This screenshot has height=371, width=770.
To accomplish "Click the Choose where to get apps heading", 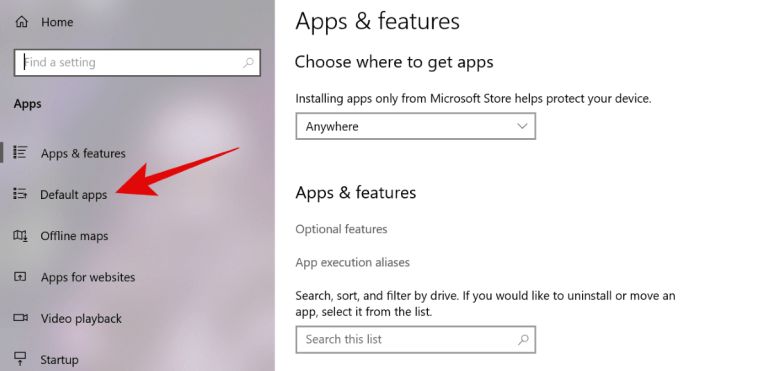I will [x=394, y=62].
